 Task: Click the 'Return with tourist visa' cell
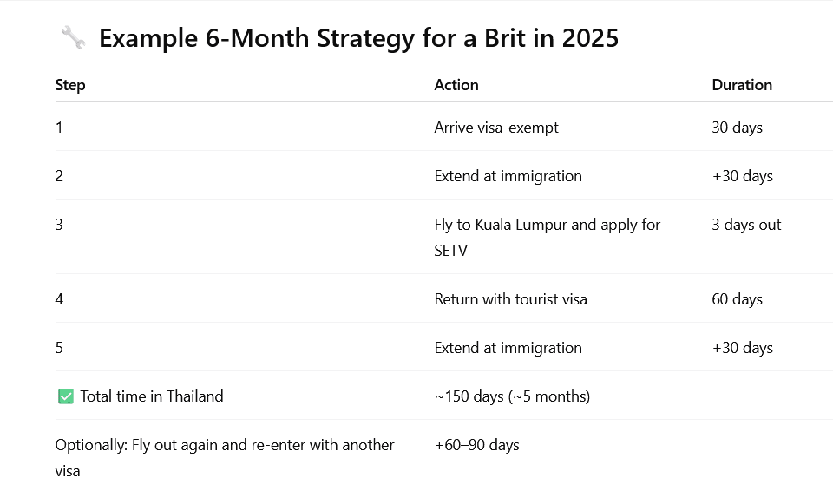pos(510,299)
